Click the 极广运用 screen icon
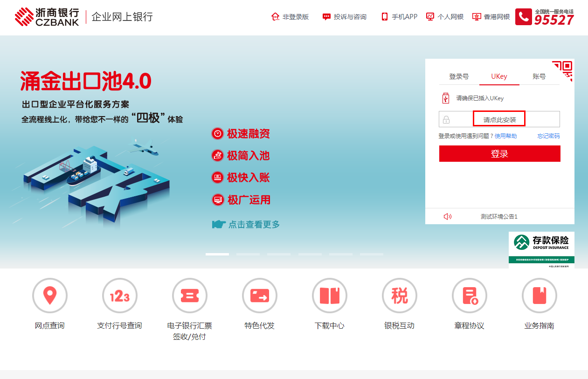Viewport: 588px width, 379px height. 218,200
